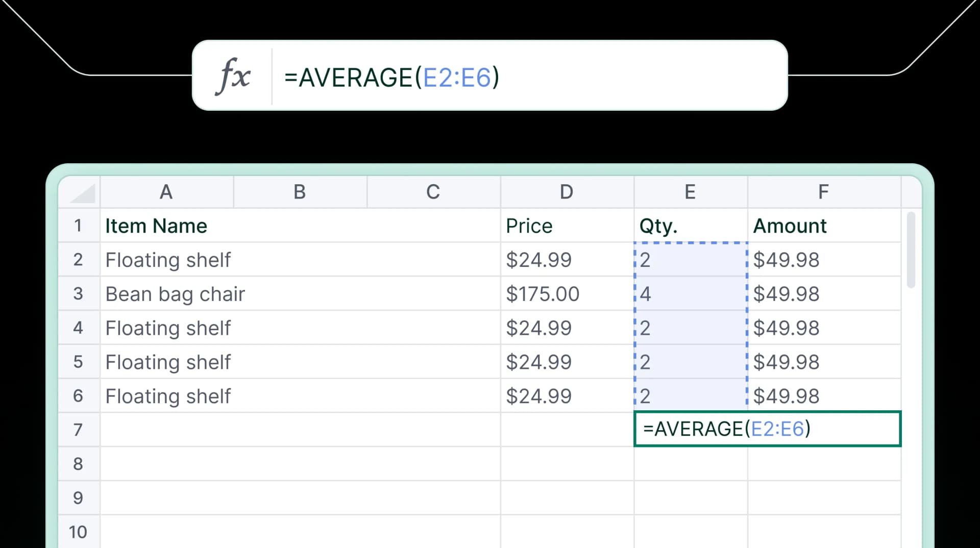
Task: Click price $24.99 in row 4
Action: pyautogui.click(x=567, y=328)
